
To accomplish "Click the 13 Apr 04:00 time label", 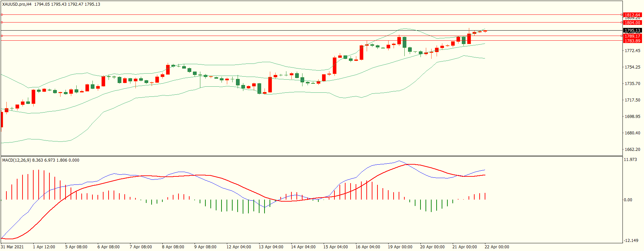I will [271, 247].
